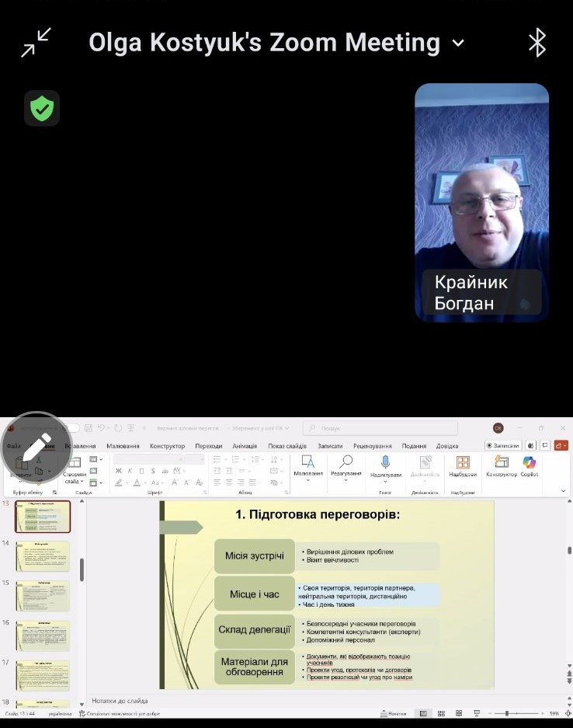Toggle the Нотатки notes pane in status bar

394,713
